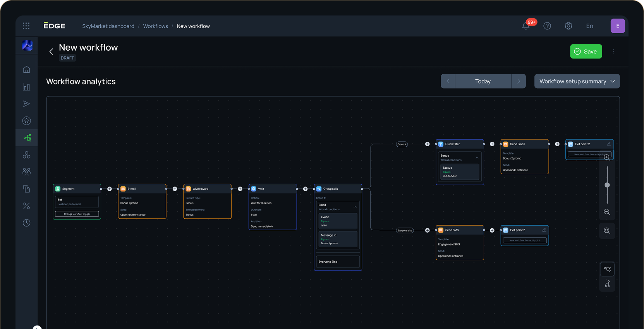
Task: Edit the Exit point 2 node after Send SMS
Action: (x=544, y=230)
